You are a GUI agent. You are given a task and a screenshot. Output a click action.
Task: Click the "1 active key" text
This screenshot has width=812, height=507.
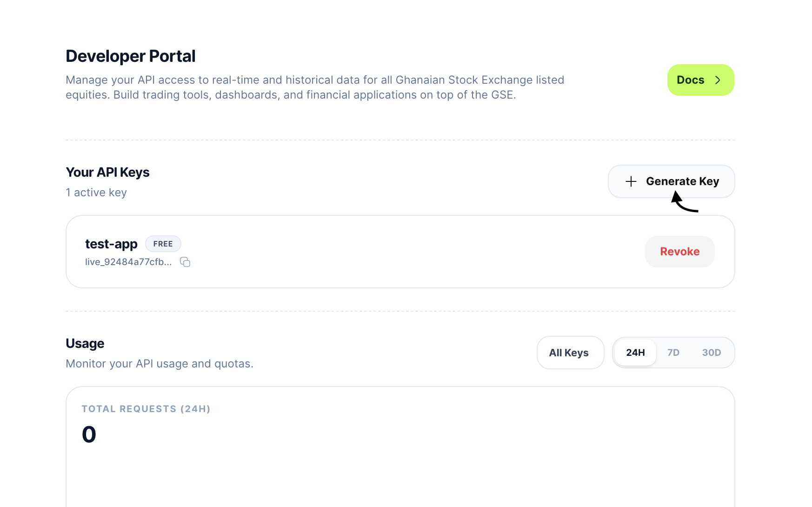point(96,193)
